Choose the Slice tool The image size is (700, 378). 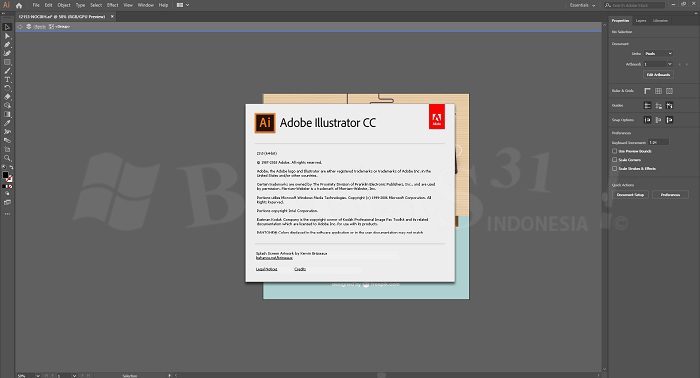pyautogui.click(x=7, y=140)
